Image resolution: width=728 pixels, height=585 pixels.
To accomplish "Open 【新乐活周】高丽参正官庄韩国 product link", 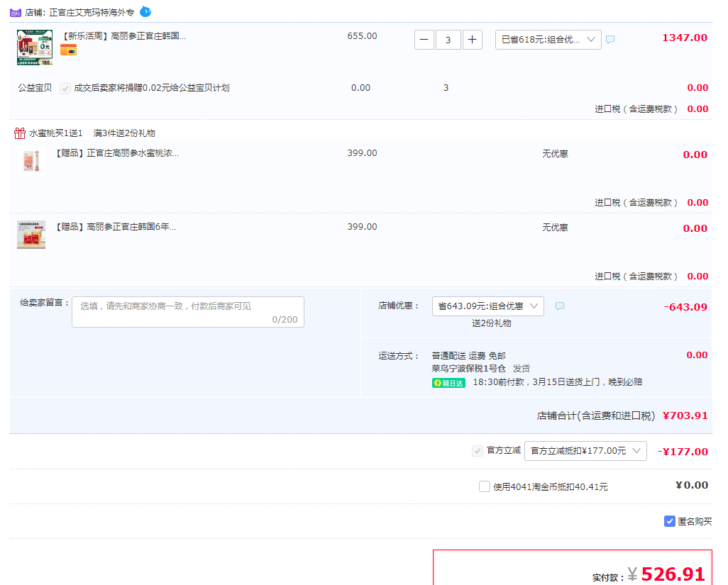I will point(124,35).
